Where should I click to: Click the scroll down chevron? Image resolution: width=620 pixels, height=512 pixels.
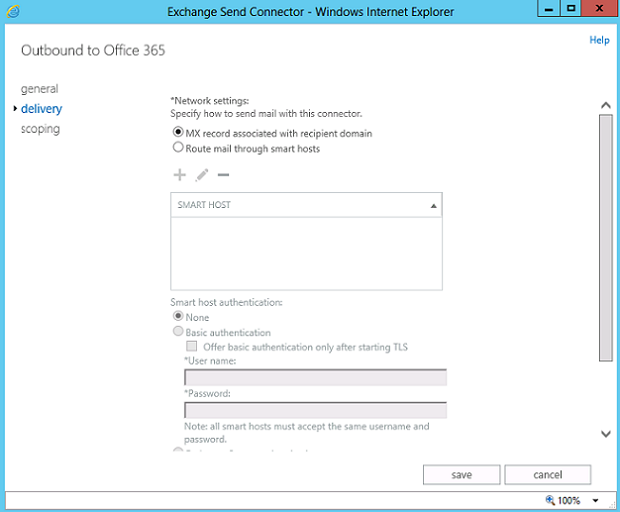(x=605, y=434)
